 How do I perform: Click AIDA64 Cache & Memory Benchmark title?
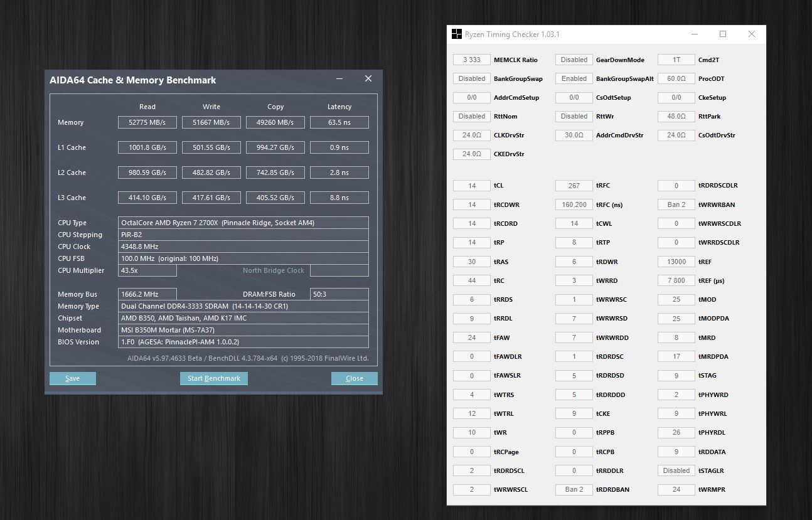pos(133,80)
